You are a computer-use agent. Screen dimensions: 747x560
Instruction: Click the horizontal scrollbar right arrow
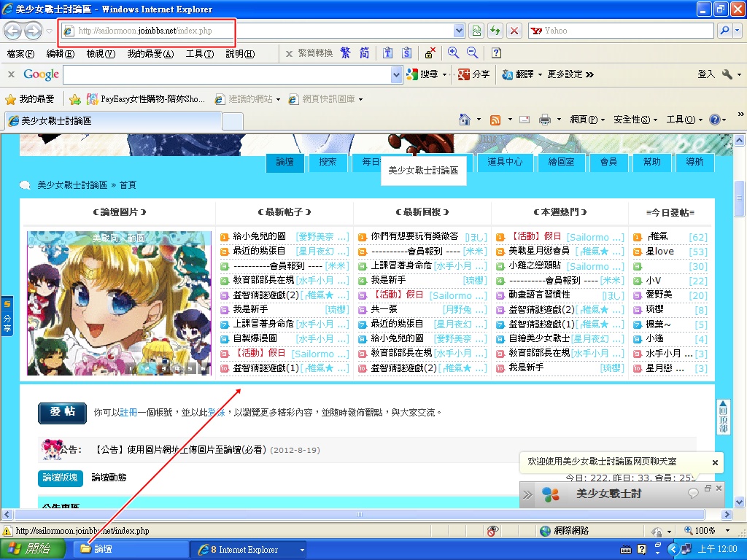coord(727,514)
